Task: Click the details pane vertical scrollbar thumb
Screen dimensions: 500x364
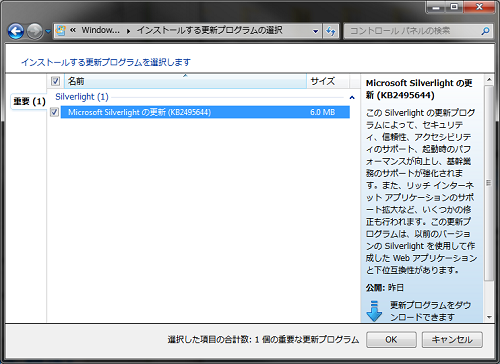Action: (489, 183)
